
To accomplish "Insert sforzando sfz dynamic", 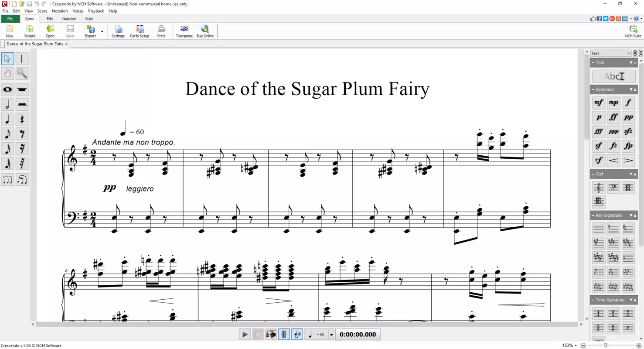I will [x=628, y=132].
